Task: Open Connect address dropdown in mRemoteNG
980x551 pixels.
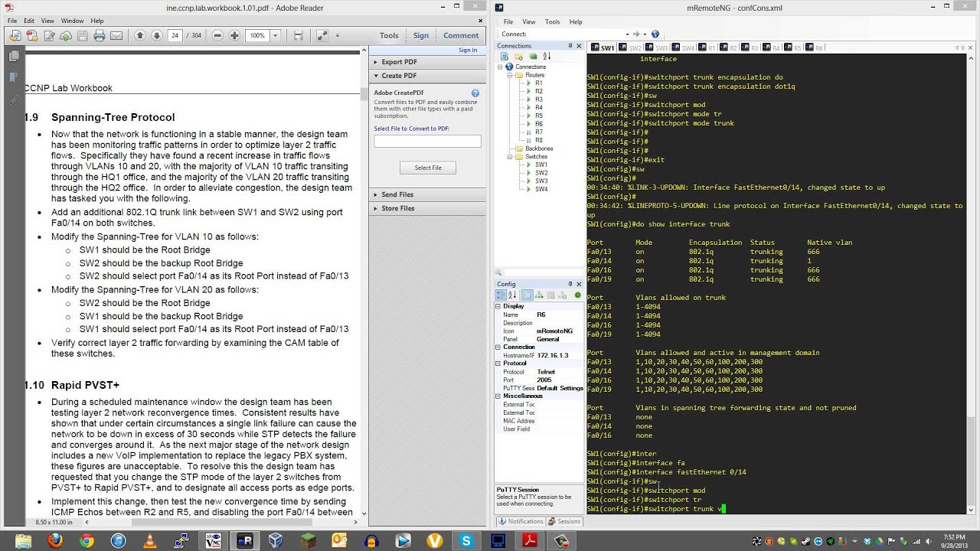Action: click(627, 34)
